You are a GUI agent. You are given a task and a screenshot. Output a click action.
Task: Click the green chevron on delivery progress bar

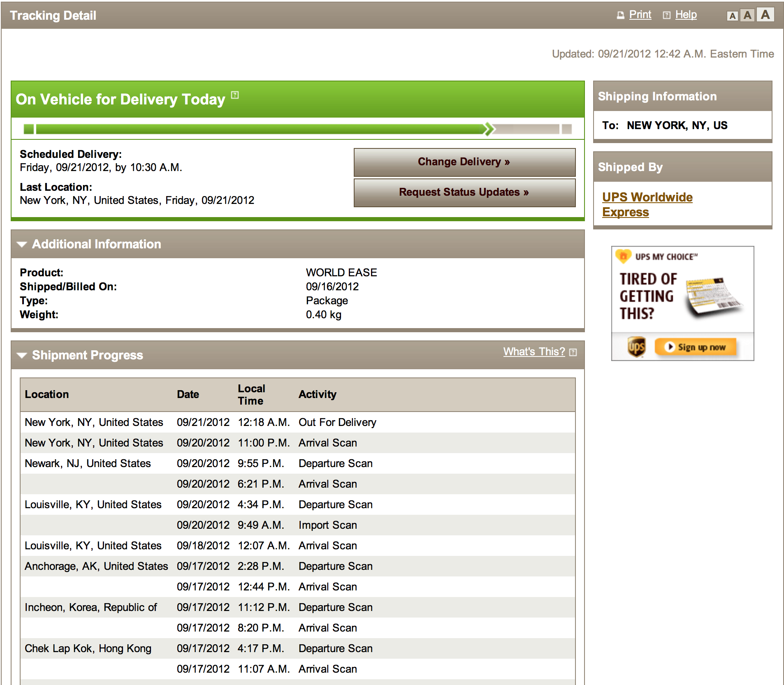(489, 129)
